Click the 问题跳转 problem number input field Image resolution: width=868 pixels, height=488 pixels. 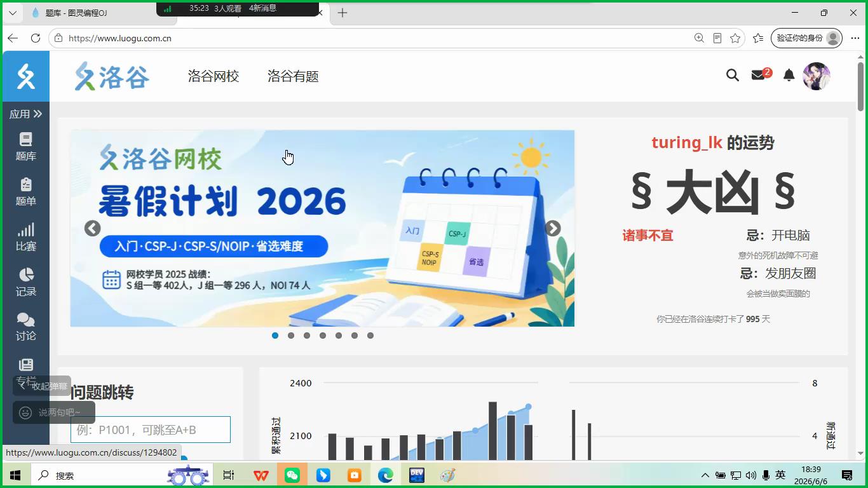(151, 430)
